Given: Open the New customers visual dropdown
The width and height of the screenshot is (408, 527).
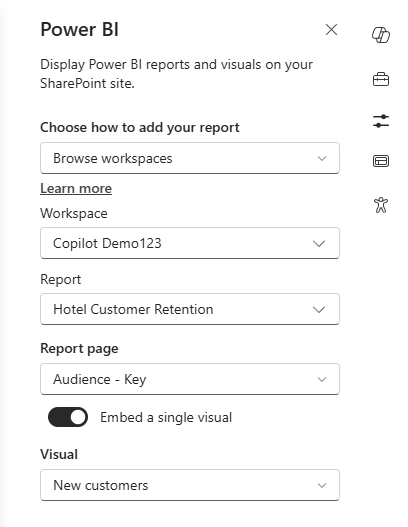Looking at the screenshot, I should point(190,485).
